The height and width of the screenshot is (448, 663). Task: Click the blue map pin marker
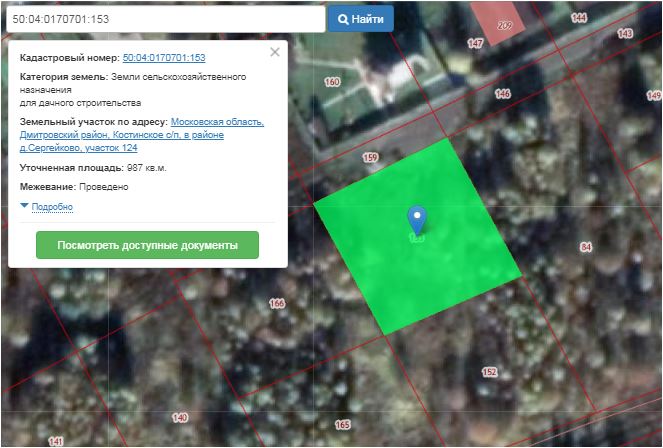coord(417,219)
